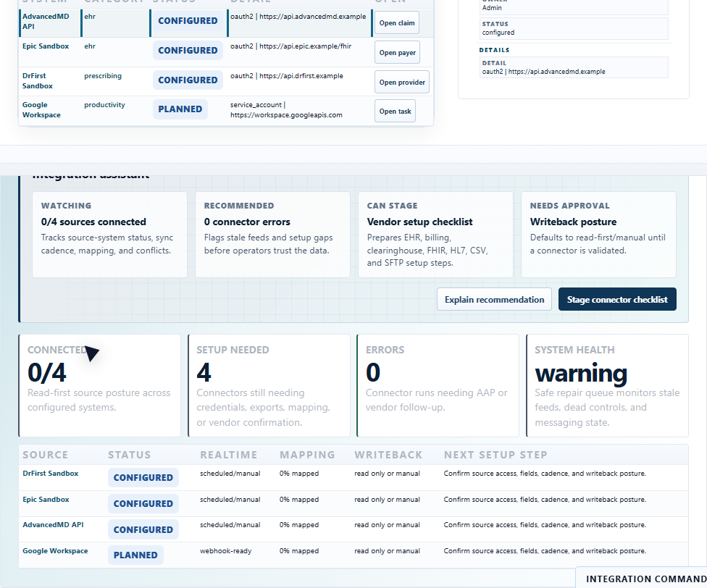The height and width of the screenshot is (588, 707).
Task: Open DrFirst Sandbox source link
Action: pyautogui.click(x=51, y=474)
